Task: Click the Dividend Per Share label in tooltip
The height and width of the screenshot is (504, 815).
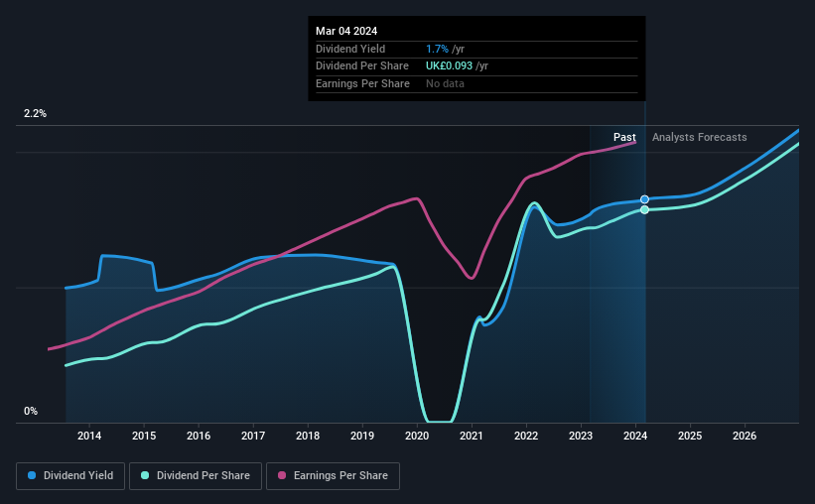Action: pyautogui.click(x=362, y=66)
